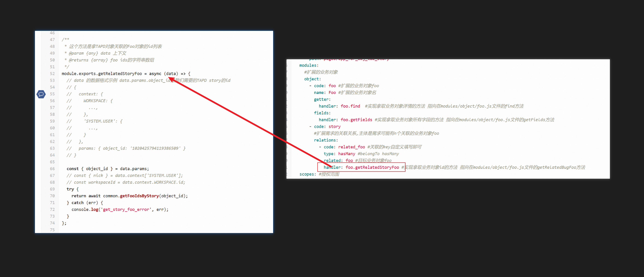Screen dimensions: 644x277
Task: Click line number 74 in the gutter
Action: coord(52,223)
